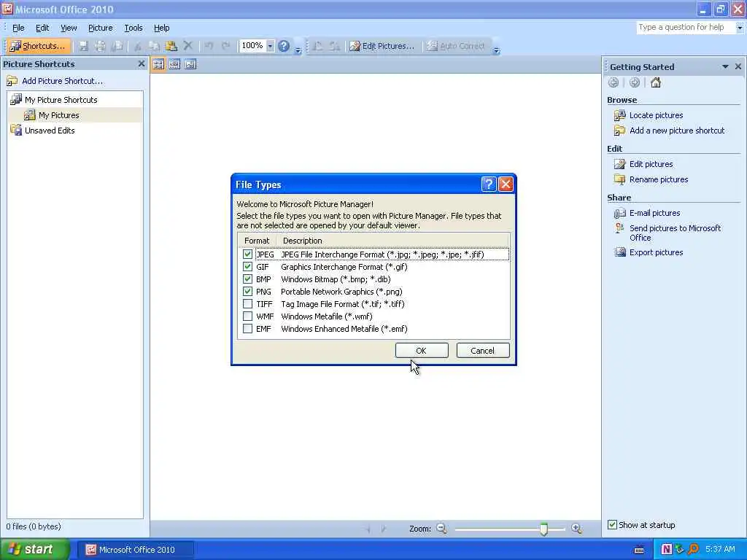Click the Type a question for help box
Viewport: 747px width, 560px height.
pyautogui.click(x=686, y=27)
